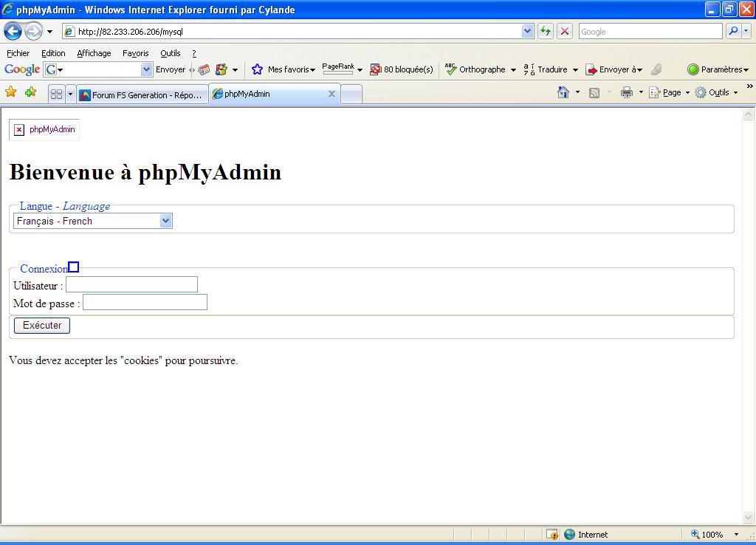The image size is (756, 545).
Task: Click Envoyer on the Google toolbar
Action: click(x=171, y=69)
